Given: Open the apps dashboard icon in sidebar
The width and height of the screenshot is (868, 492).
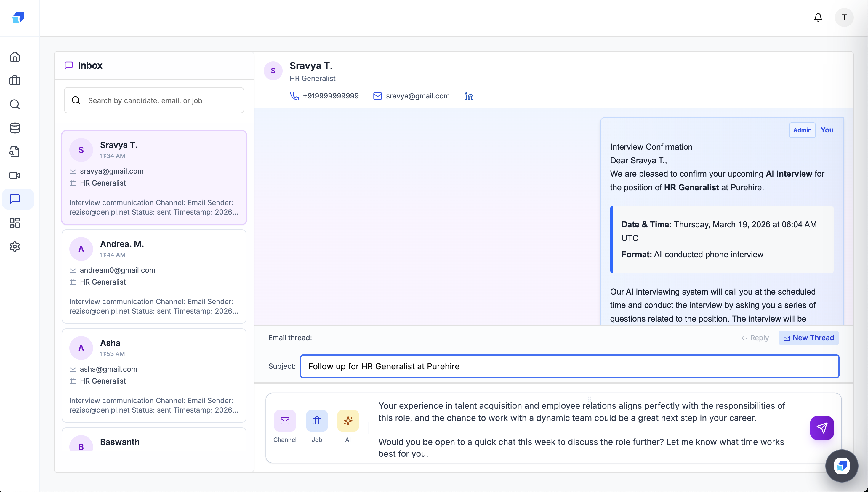Looking at the screenshot, I should (x=15, y=223).
